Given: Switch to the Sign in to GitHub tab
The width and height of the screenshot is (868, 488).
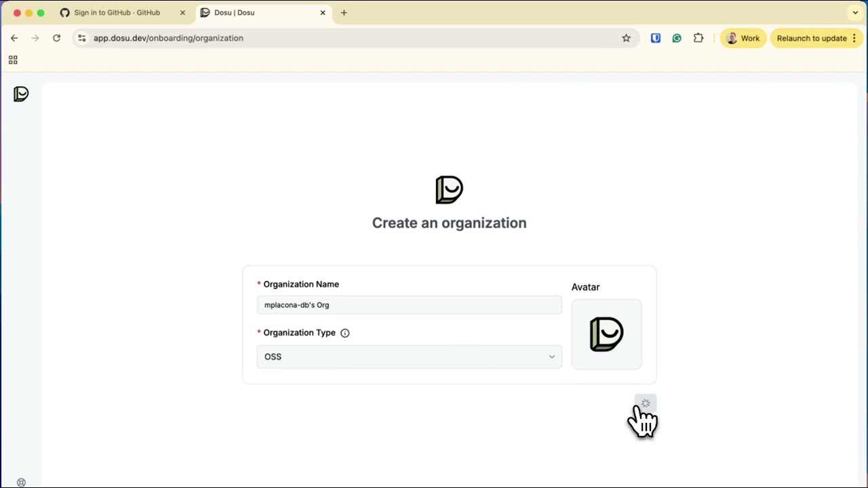Looking at the screenshot, I should 117,12.
